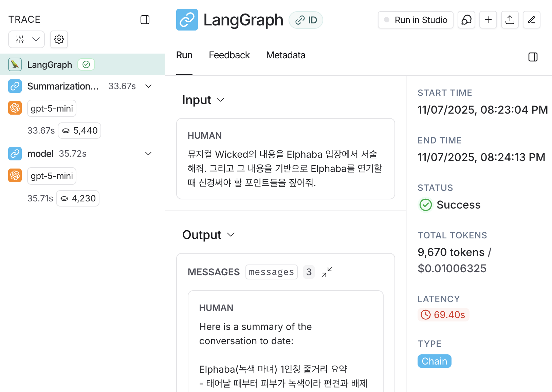Click the pencil edit icon
This screenshot has width=552, height=392.
532,20
